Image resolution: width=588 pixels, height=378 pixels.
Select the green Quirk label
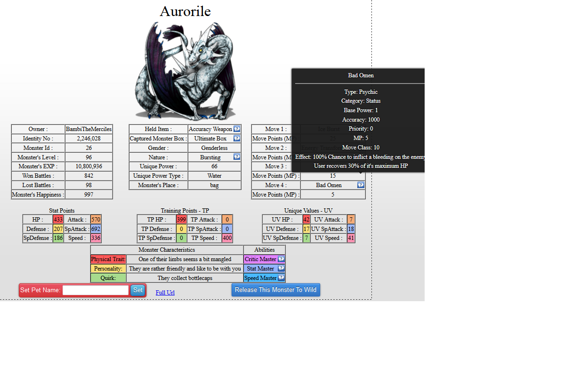coord(108,278)
